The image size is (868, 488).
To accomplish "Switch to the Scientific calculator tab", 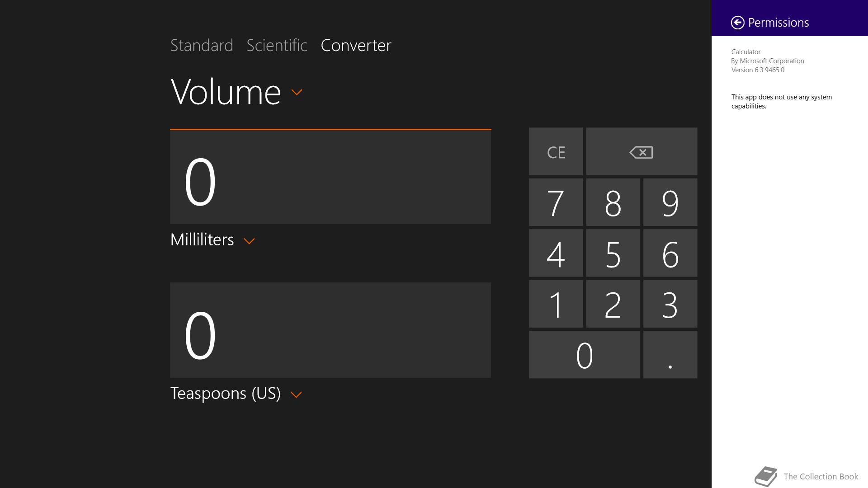I will pos(277,45).
